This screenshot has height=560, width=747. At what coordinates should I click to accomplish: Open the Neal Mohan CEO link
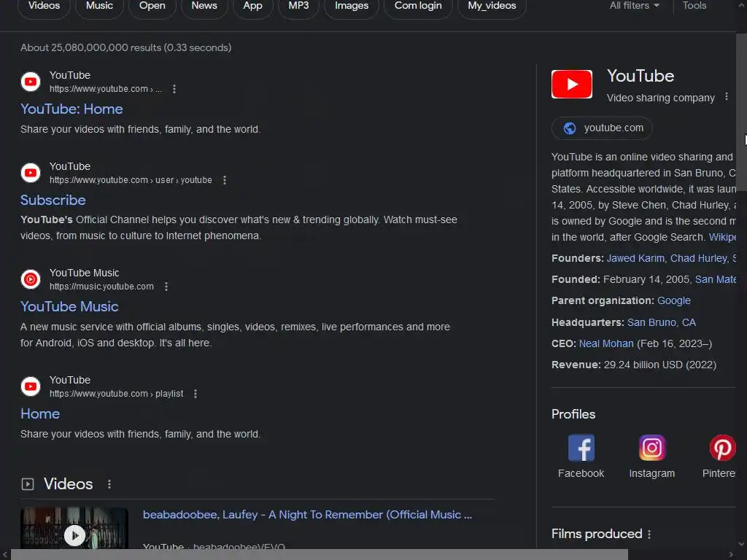point(606,344)
